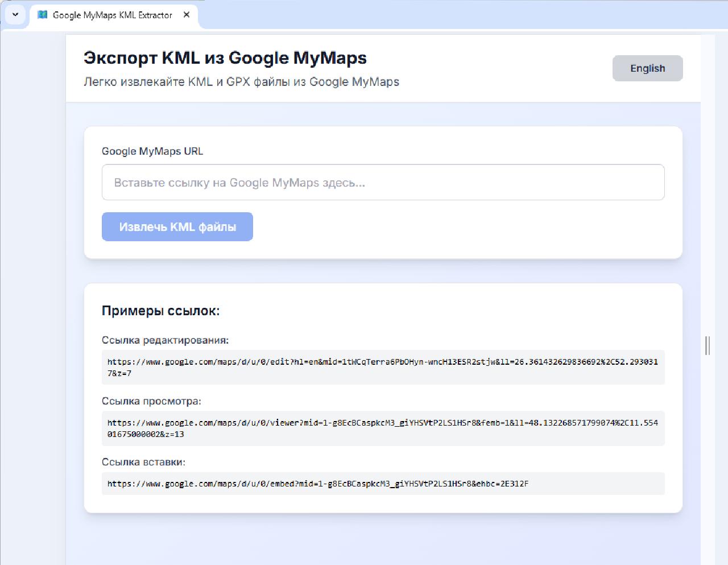Click the viewer link example URL block
The height and width of the screenshot is (565, 728).
(383, 428)
